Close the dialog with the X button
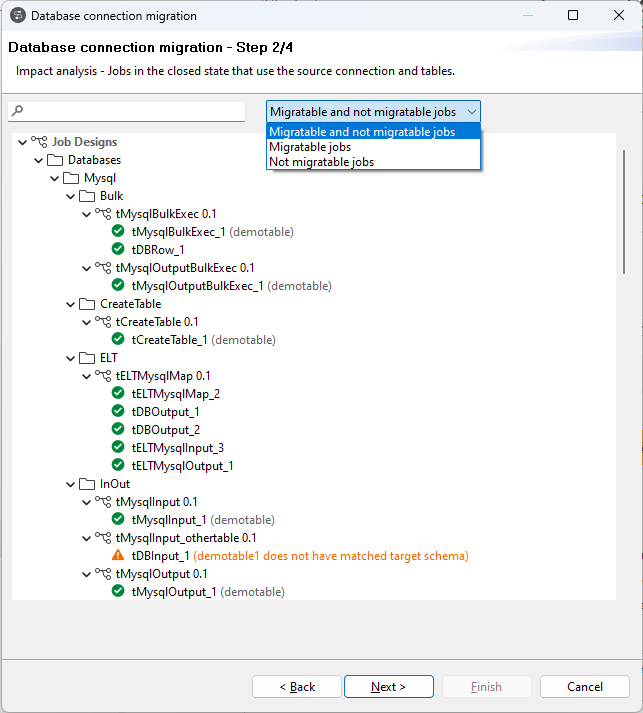643x713 pixels. pos(619,15)
